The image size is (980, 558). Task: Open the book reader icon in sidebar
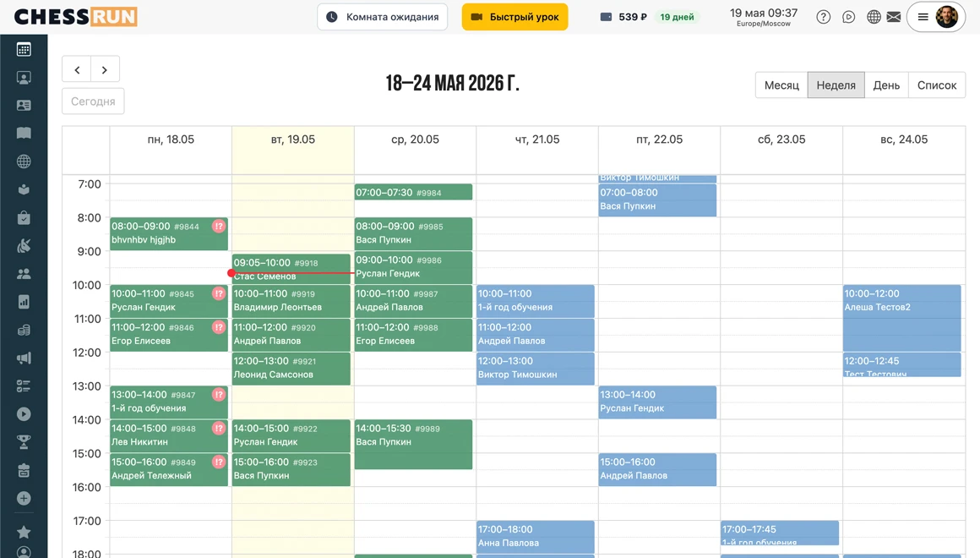24,189
